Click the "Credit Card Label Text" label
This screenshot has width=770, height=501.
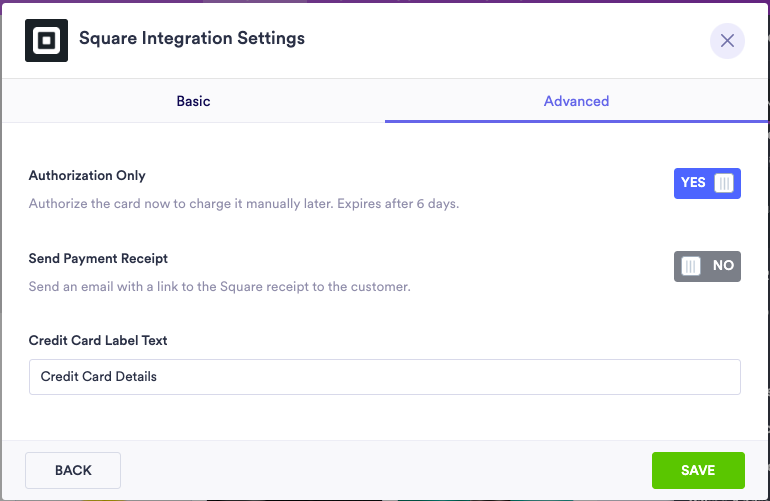[x=98, y=340]
